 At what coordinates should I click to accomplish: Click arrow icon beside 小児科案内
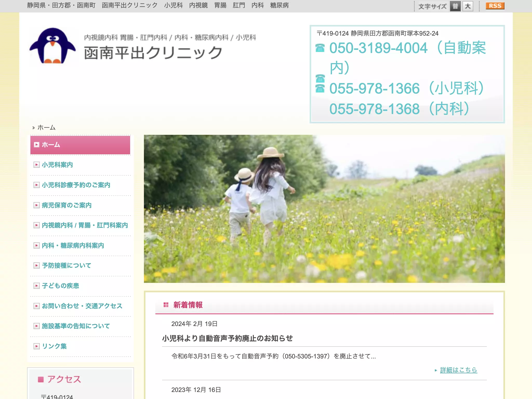tap(37, 165)
